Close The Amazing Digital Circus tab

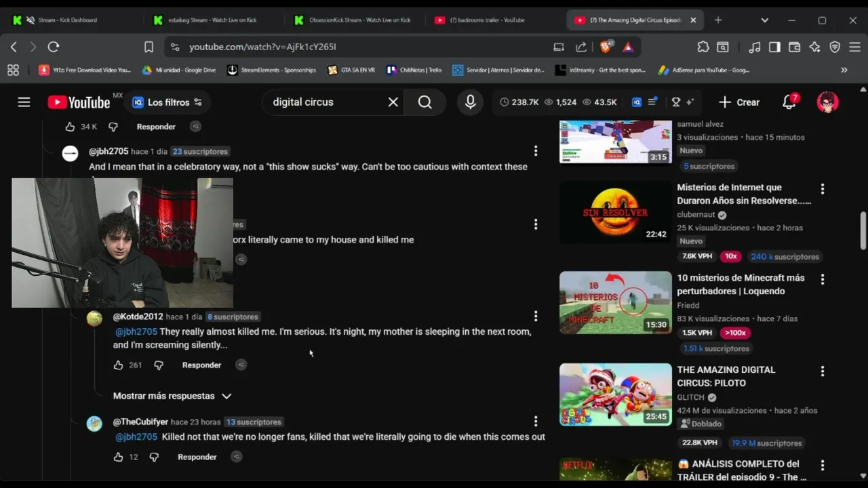(x=693, y=20)
